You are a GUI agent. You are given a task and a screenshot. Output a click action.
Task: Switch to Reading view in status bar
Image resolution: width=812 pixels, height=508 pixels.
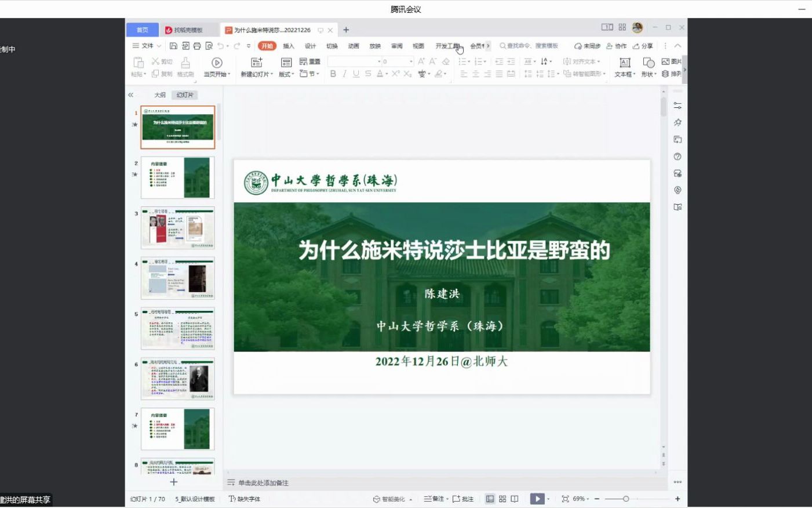point(514,499)
